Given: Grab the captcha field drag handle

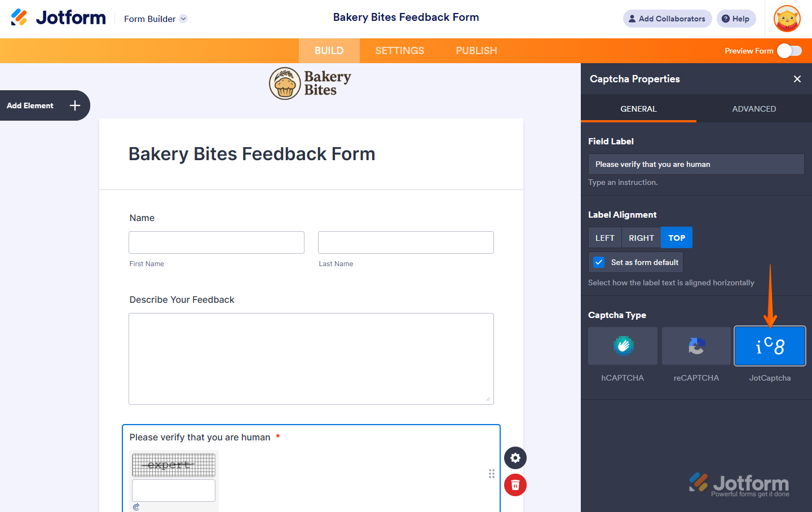Looking at the screenshot, I should coord(492,474).
